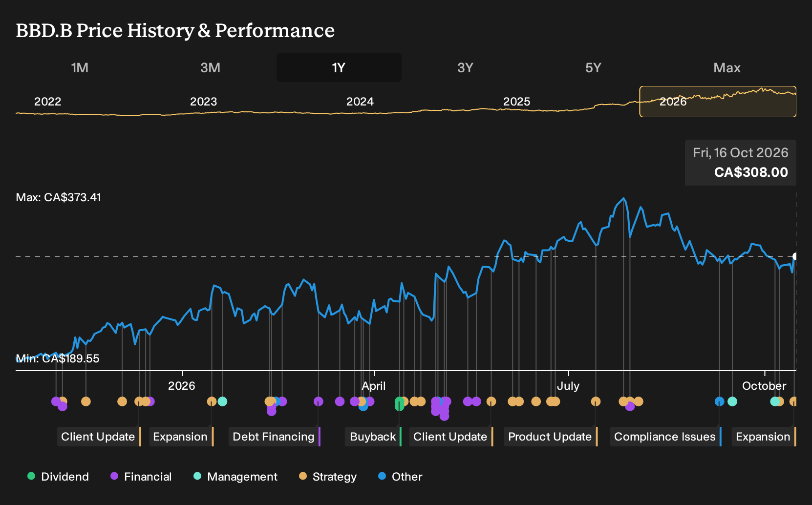Toggle Strategy events in legend

[328, 477]
